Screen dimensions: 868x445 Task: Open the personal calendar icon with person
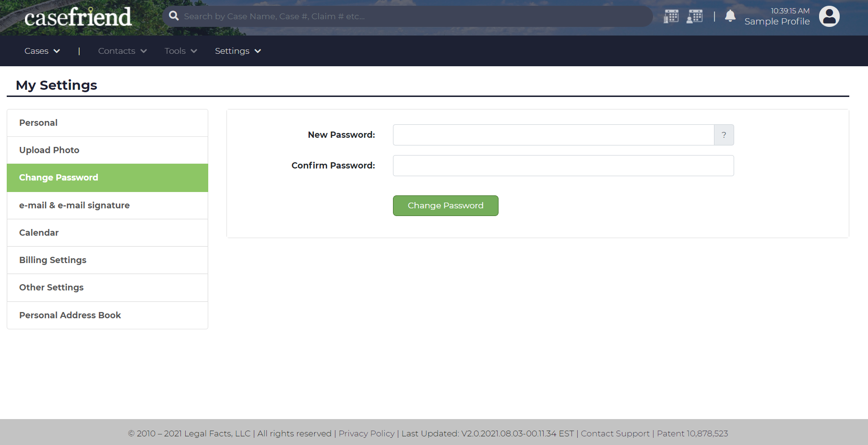[x=694, y=16]
